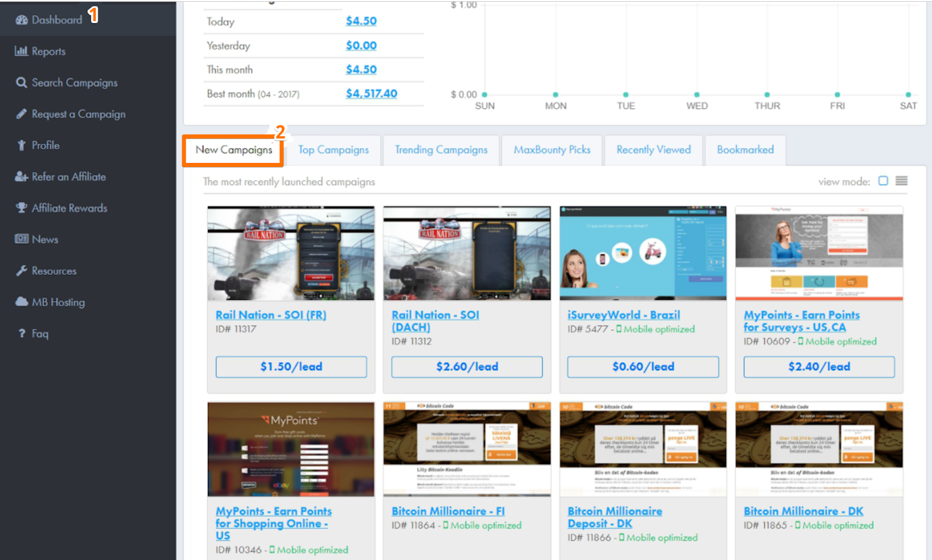
Task: Select the MaxBounty Picks tab
Action: [552, 150]
